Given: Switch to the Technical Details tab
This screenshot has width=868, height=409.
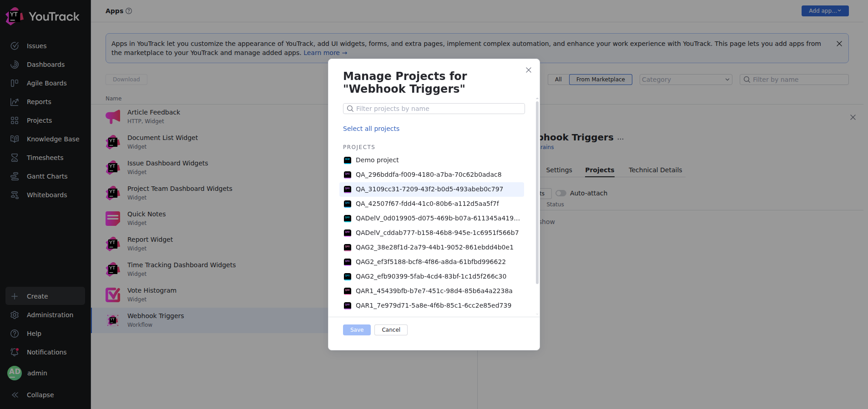Looking at the screenshot, I should 655,170.
